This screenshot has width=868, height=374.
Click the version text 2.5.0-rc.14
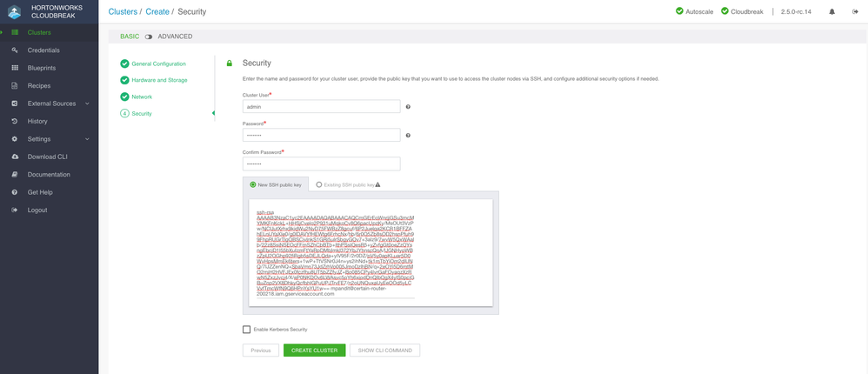(x=796, y=11)
